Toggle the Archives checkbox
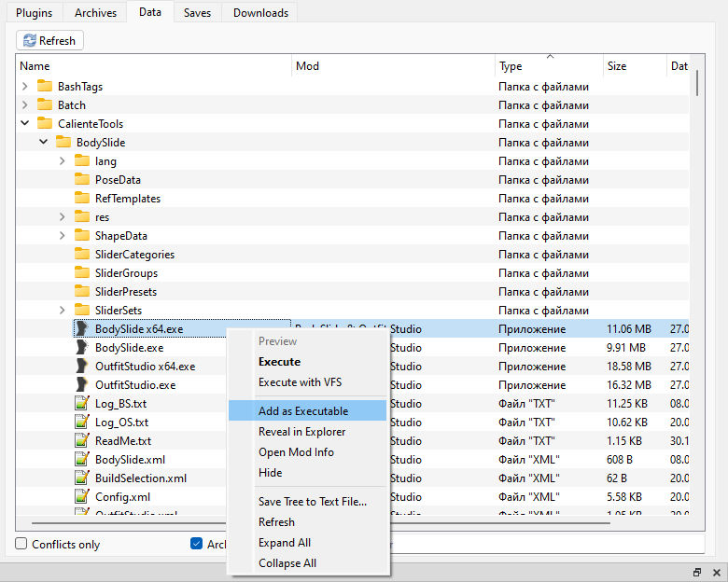 (x=196, y=544)
